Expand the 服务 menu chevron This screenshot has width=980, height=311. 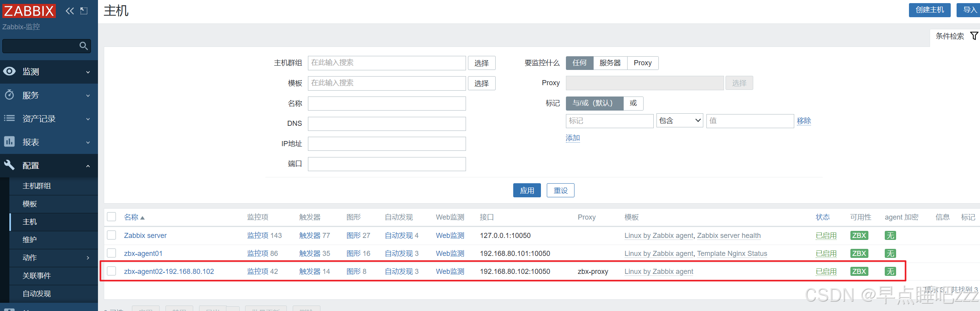point(88,96)
